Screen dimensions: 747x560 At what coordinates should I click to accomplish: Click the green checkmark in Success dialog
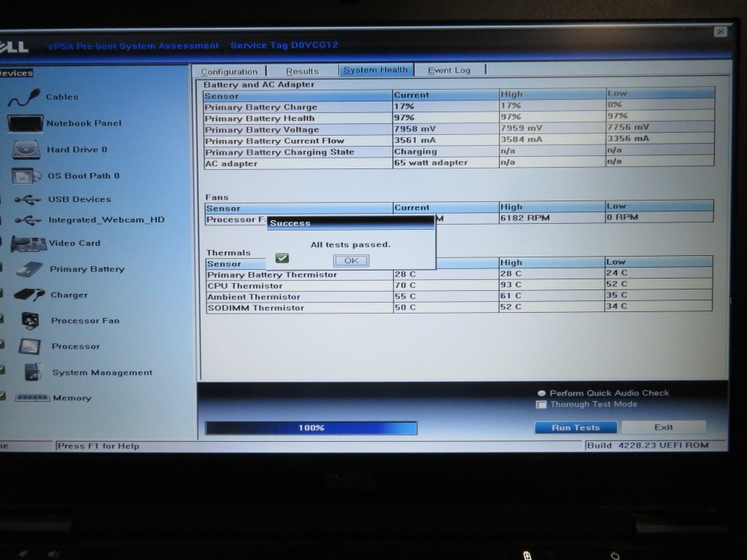point(282,258)
